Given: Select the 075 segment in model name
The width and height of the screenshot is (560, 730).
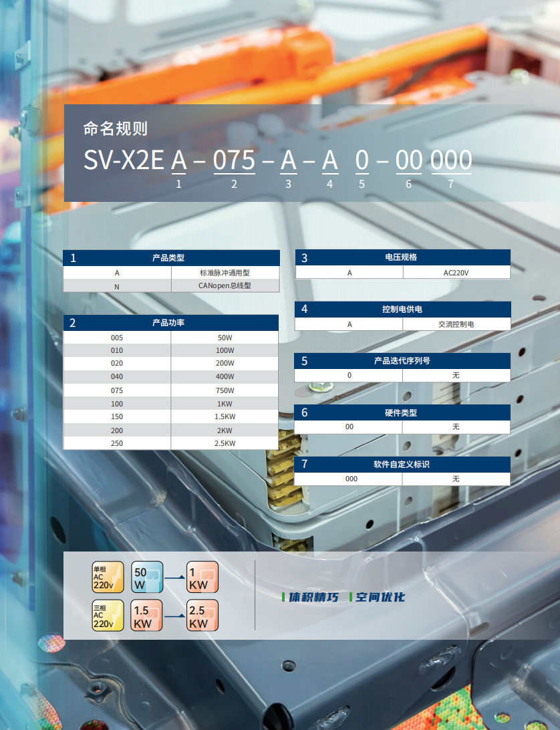Looking at the screenshot, I should click(x=234, y=161).
